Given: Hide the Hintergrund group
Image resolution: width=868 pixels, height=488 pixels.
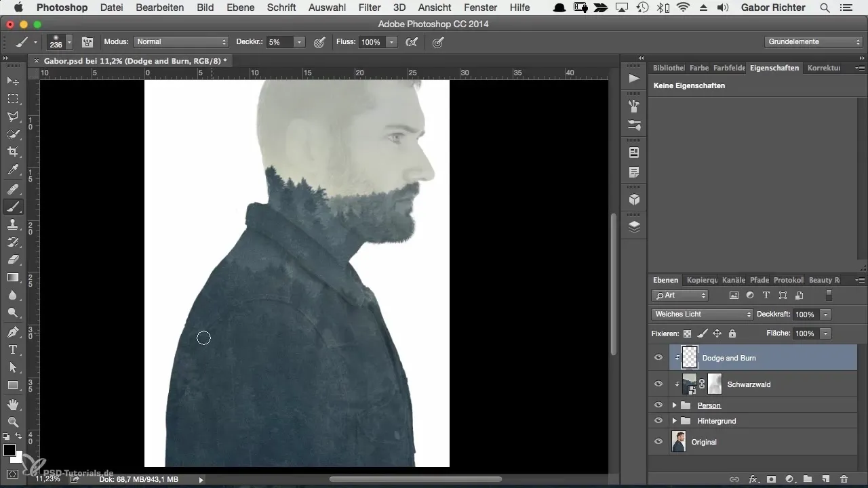Looking at the screenshot, I should point(658,421).
